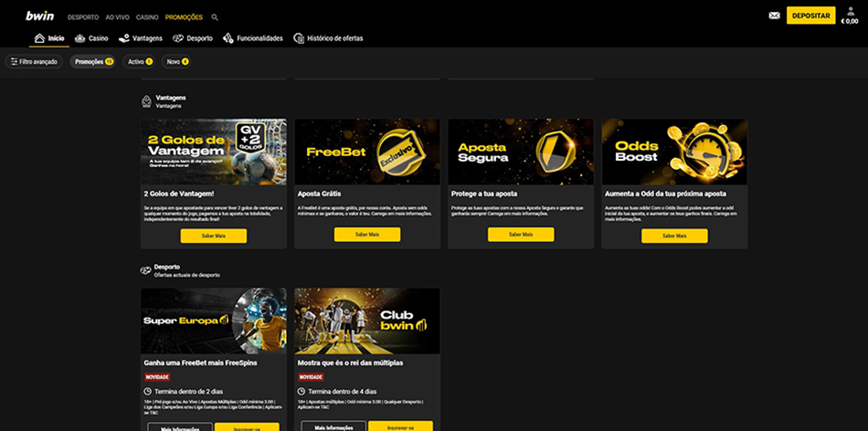Image resolution: width=868 pixels, height=431 pixels.
Task: Select the Novo filter chip
Action: coord(176,62)
